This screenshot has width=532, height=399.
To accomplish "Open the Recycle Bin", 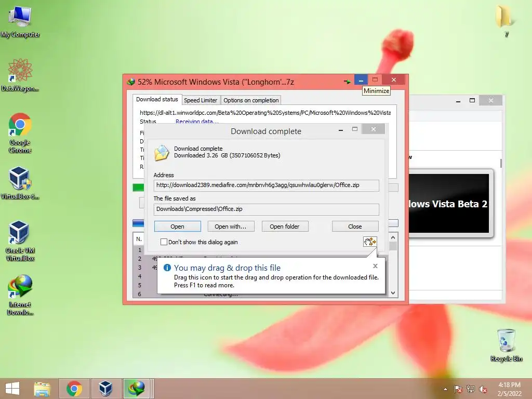I will coord(506,345).
